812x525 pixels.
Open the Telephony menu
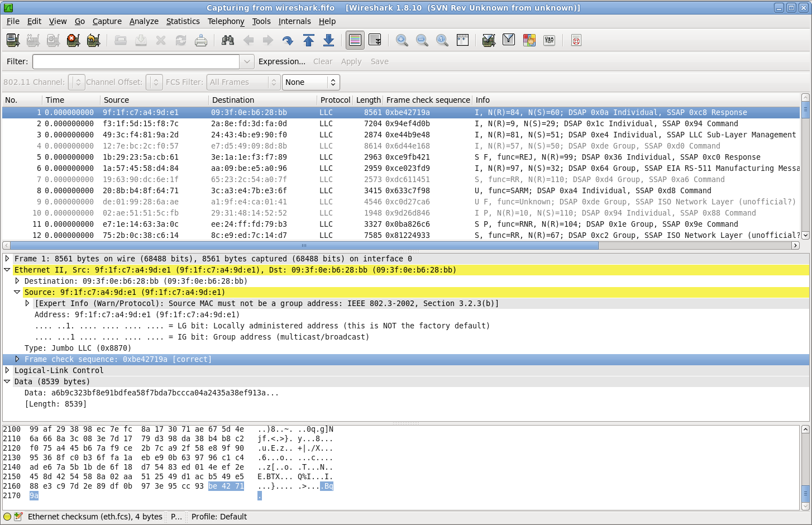pyautogui.click(x=226, y=21)
